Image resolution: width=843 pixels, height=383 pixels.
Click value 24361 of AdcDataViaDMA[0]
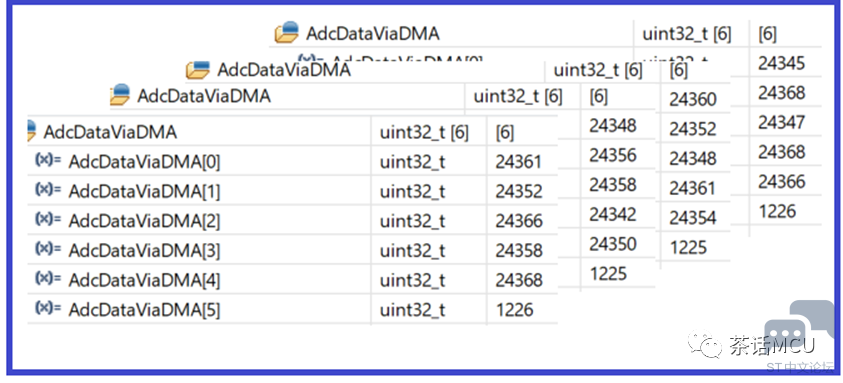[x=519, y=162]
